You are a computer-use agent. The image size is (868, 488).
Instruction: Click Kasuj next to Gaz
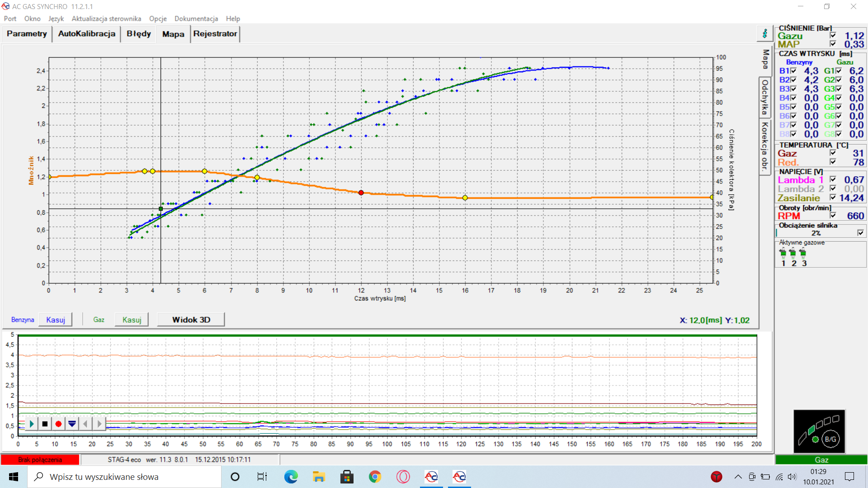[132, 319]
